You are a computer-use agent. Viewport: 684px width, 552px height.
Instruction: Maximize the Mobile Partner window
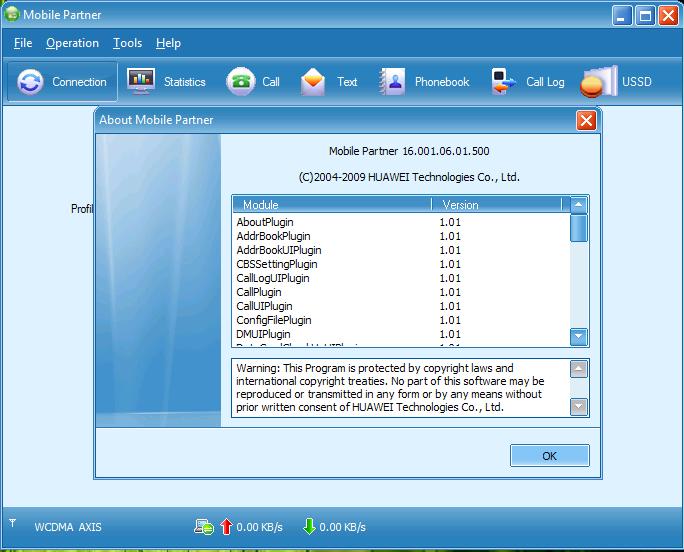coord(645,16)
